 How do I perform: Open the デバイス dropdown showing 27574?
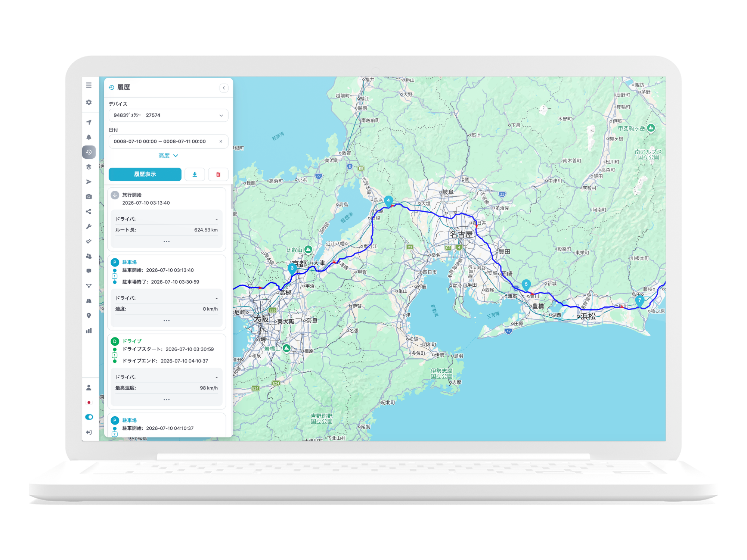[168, 115]
